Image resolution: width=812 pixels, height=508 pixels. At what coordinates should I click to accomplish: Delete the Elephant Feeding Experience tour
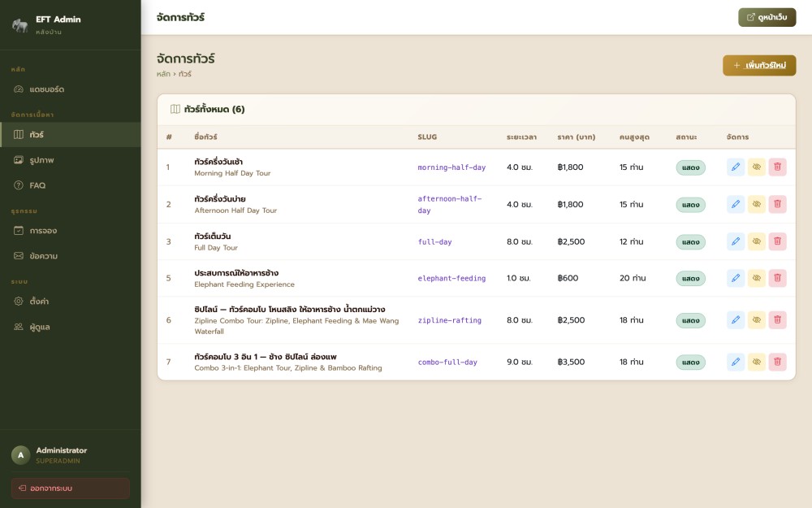(x=777, y=278)
